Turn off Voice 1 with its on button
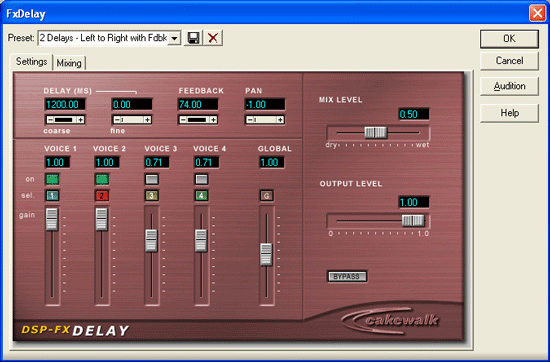 point(52,179)
